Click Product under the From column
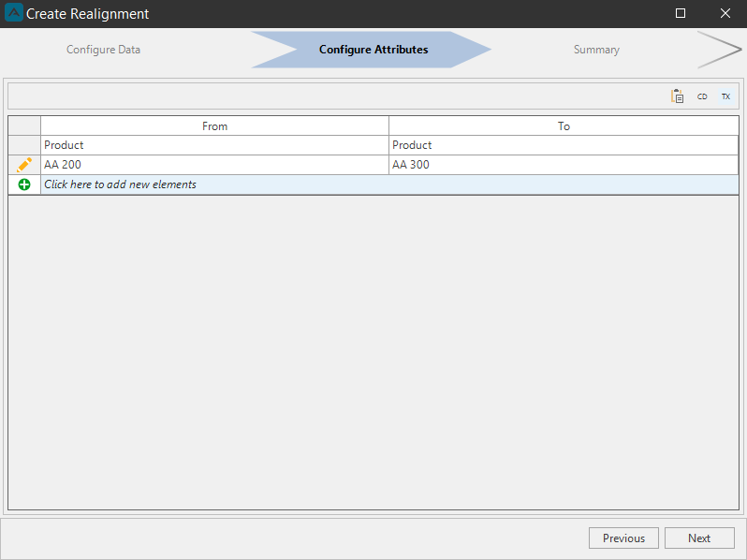This screenshot has width=747, height=560. pyautogui.click(x=215, y=145)
